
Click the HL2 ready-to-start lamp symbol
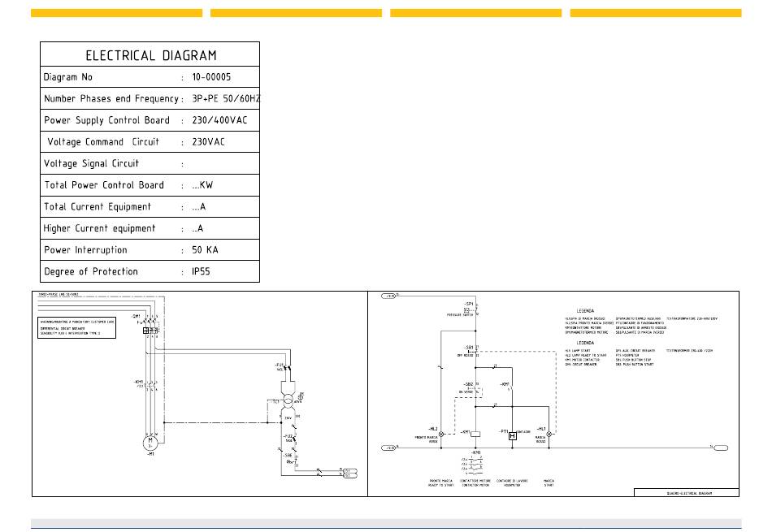(x=441, y=434)
